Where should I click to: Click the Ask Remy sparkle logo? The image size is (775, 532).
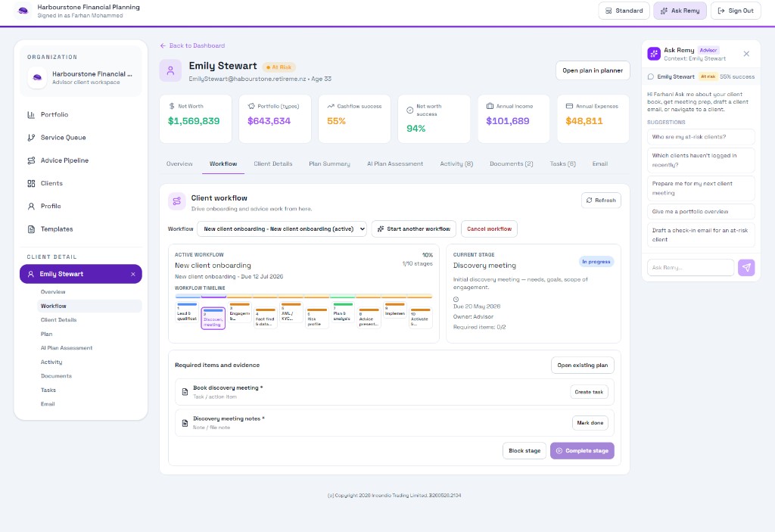coord(654,54)
